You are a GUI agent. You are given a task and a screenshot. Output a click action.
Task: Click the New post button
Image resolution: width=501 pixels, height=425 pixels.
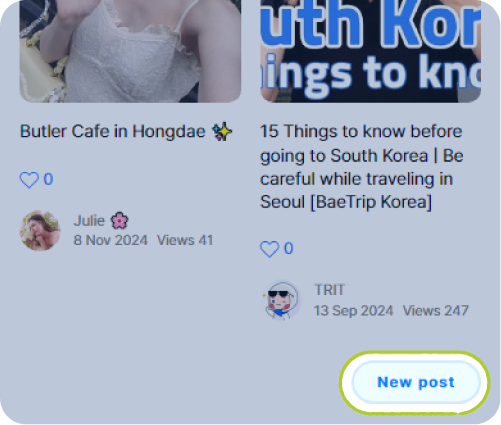point(416,382)
